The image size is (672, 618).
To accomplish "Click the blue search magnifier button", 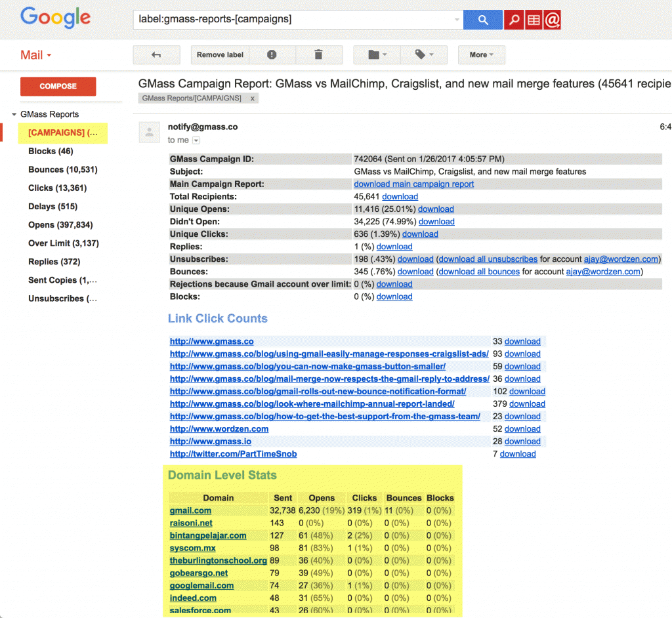I will point(482,20).
